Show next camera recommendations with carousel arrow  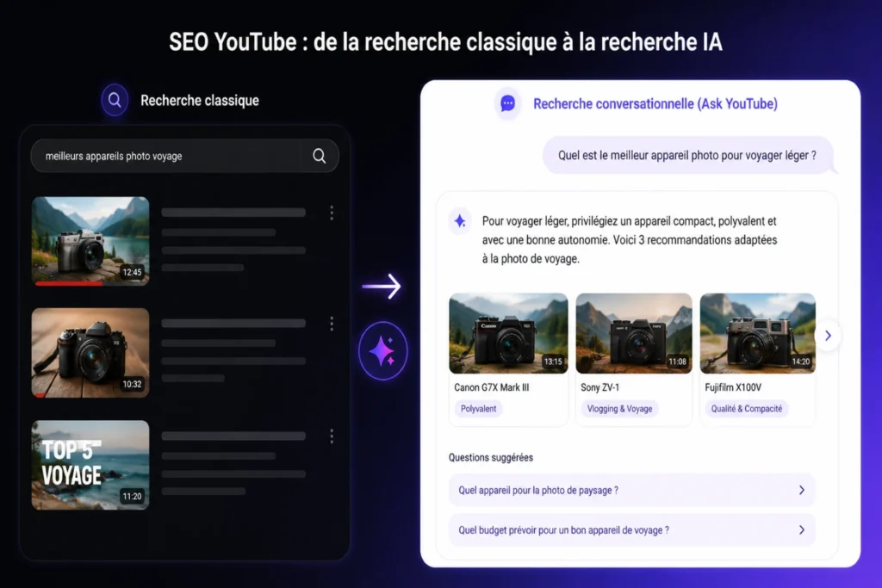[x=828, y=336]
